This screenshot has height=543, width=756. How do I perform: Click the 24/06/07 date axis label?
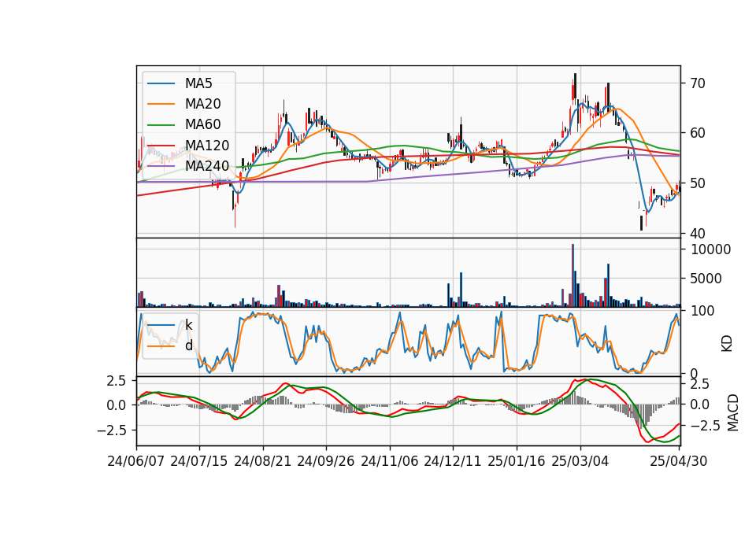point(136,461)
